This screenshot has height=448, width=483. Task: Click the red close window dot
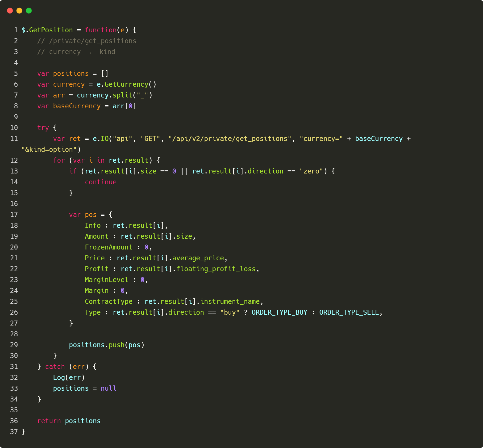pyautogui.click(x=10, y=11)
